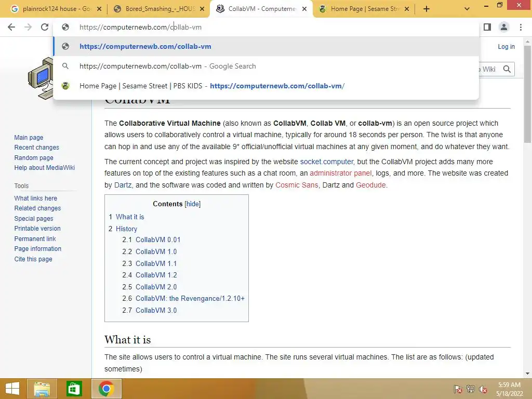
Task: Follow the Geodude link
Action: [x=370, y=185]
